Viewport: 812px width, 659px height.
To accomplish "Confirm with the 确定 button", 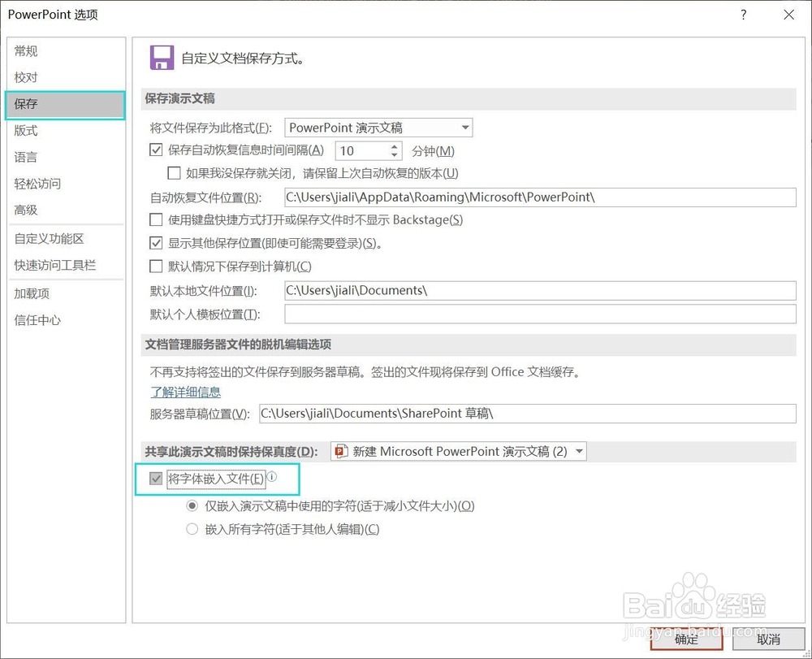I will 687,639.
